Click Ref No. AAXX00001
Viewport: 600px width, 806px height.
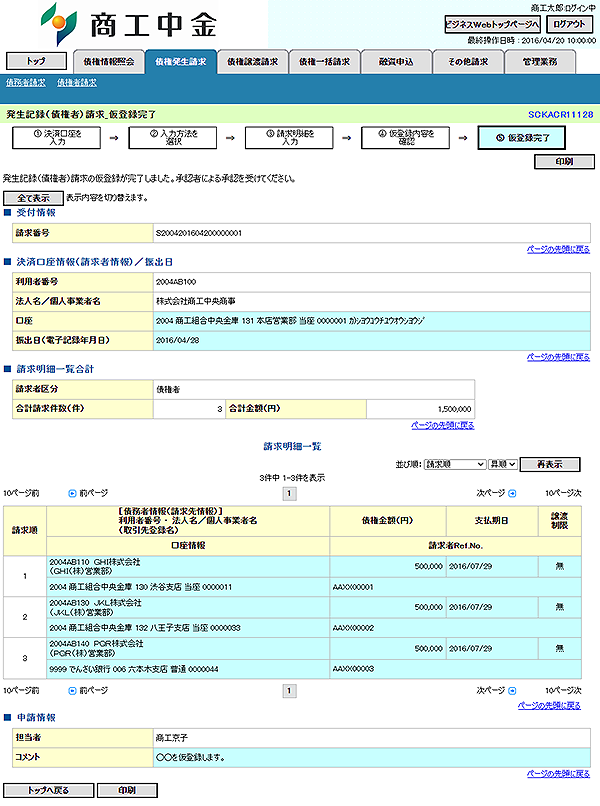[353, 587]
